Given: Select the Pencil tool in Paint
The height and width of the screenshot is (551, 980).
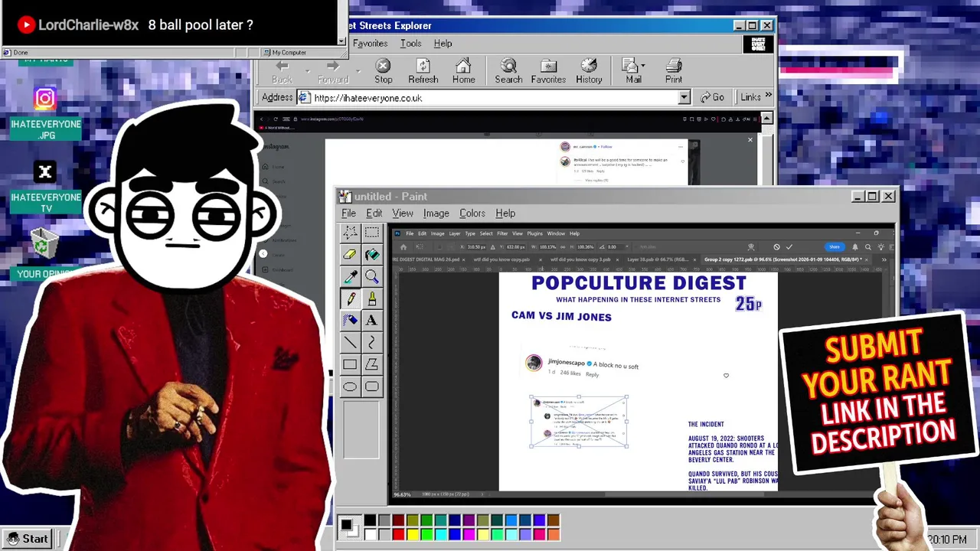Looking at the screenshot, I should pyautogui.click(x=350, y=298).
